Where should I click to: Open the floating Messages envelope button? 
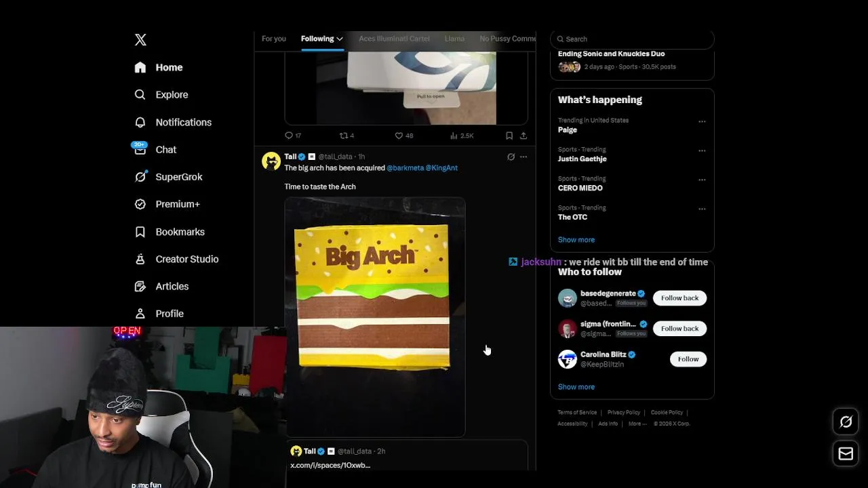point(846,454)
